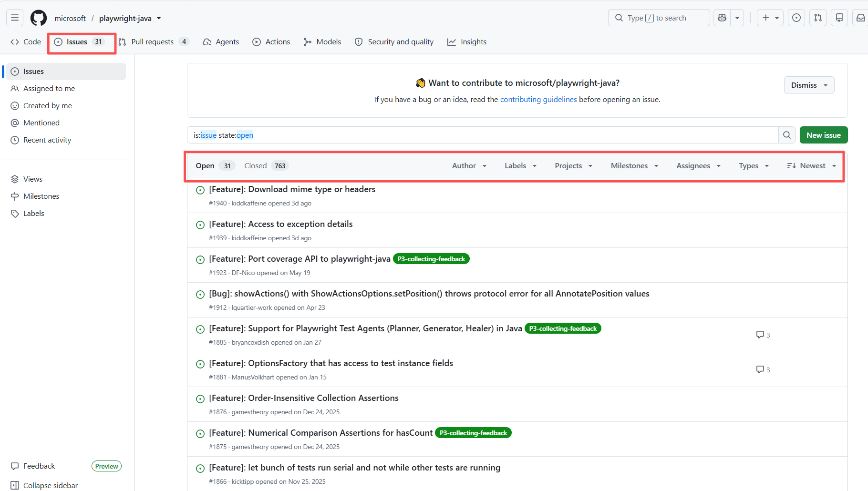This screenshot has width=868, height=491.
Task: Expand the Copilot dropdown arrow
Action: pos(737,18)
